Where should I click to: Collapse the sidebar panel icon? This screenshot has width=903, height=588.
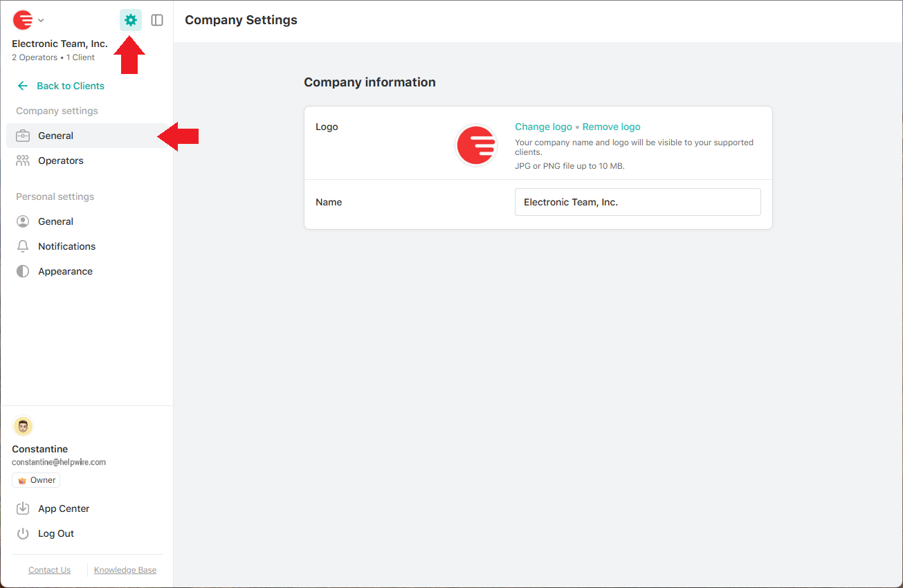157,20
